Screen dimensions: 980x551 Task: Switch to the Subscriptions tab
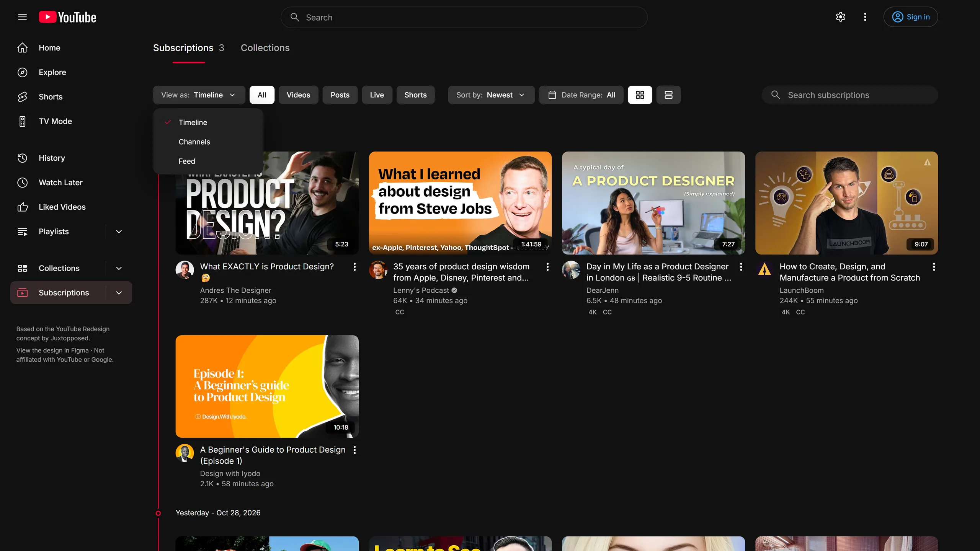pos(188,48)
